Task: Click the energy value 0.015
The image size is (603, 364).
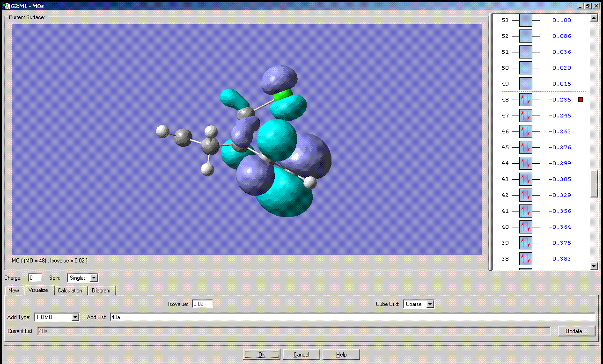Action: [x=562, y=84]
